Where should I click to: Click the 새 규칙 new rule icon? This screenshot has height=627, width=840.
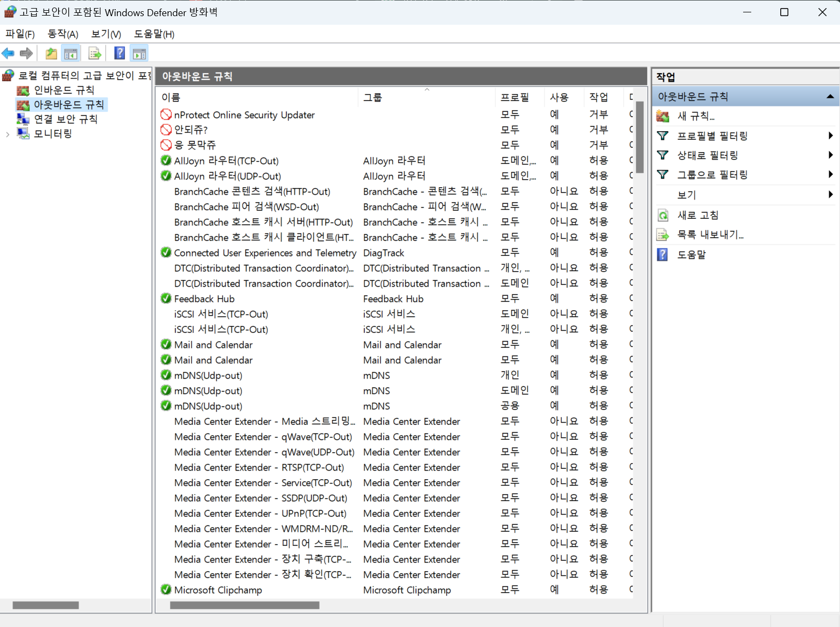[x=663, y=116]
